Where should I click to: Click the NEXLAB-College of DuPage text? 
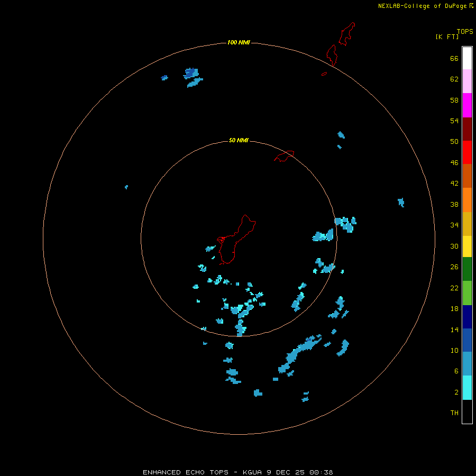(422, 6)
